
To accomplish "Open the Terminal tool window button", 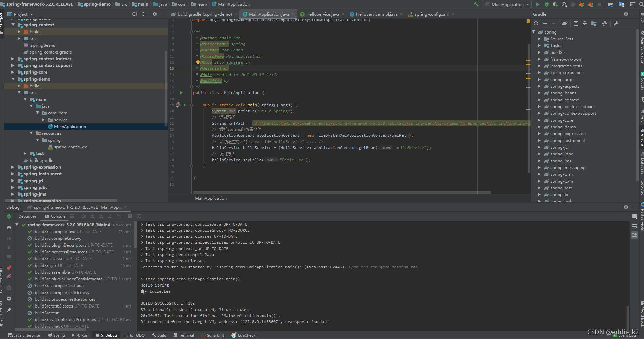I will [184, 335].
